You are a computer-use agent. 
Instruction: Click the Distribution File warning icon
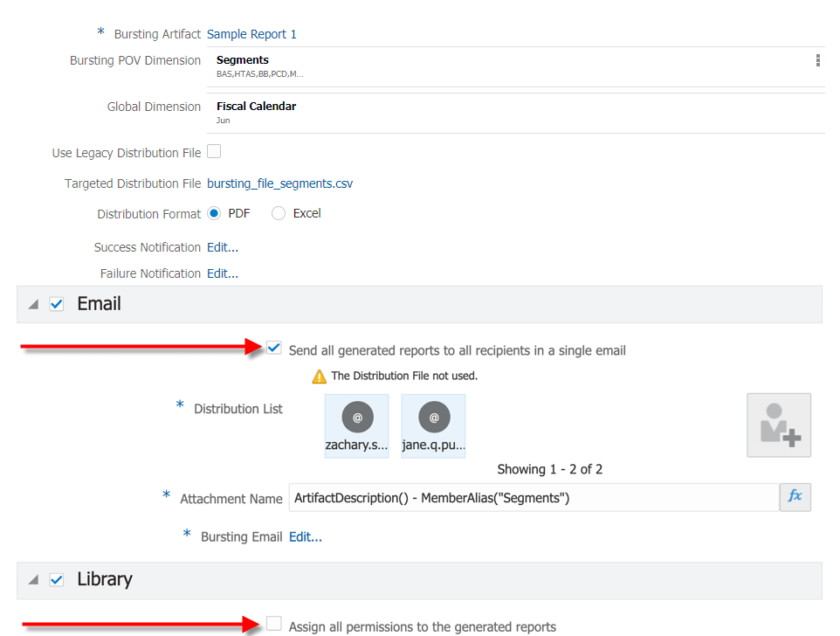(320, 377)
